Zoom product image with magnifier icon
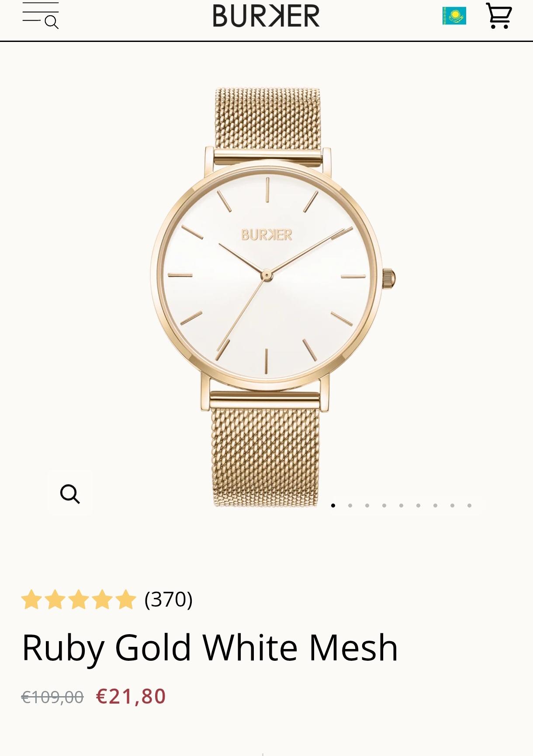 tap(70, 494)
